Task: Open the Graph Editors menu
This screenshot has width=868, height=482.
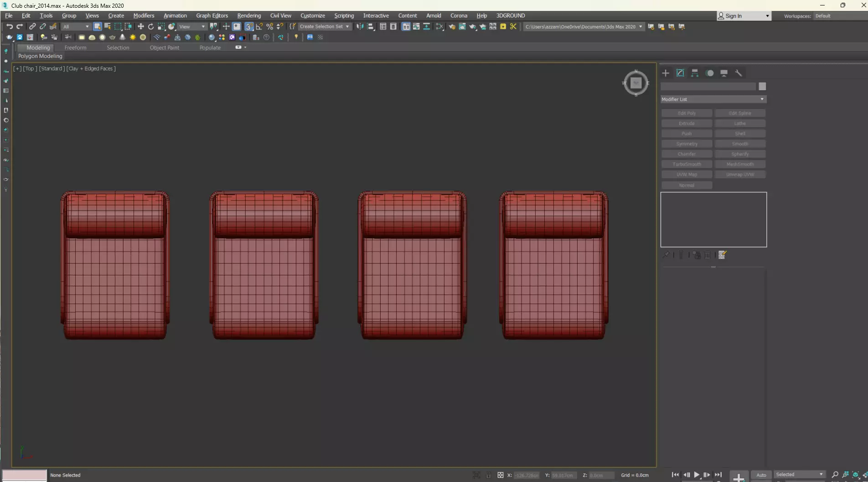Action: click(212, 15)
